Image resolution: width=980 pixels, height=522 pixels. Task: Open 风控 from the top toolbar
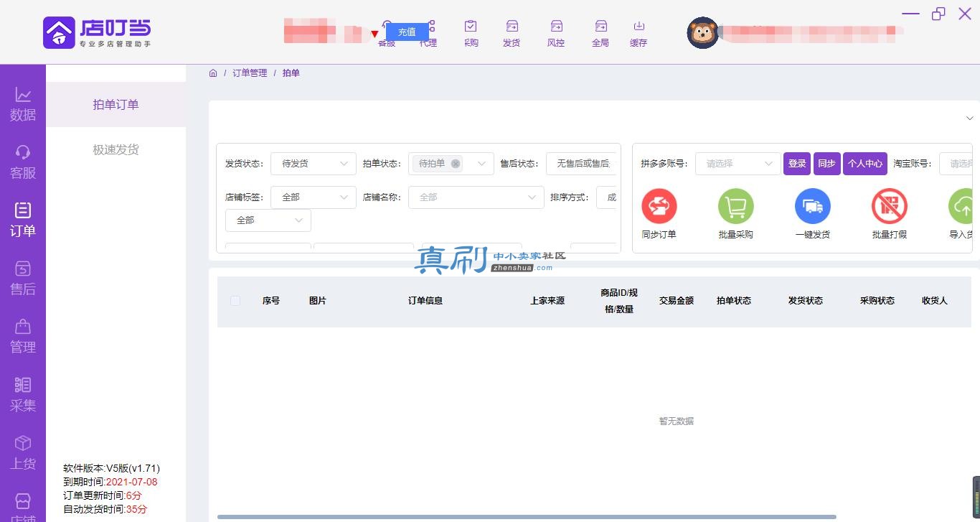556,33
